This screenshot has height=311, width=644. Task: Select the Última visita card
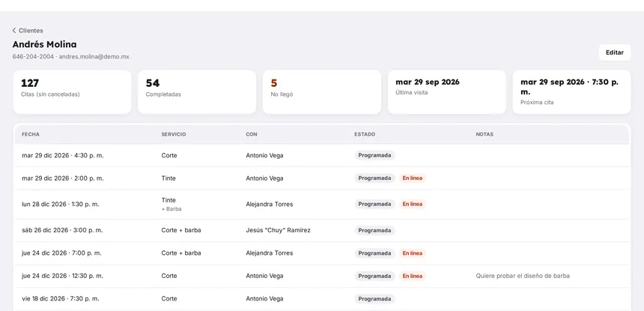(x=447, y=91)
